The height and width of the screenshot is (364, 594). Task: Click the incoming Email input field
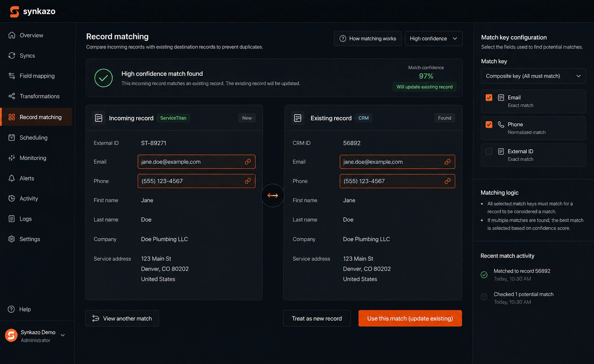(197, 162)
